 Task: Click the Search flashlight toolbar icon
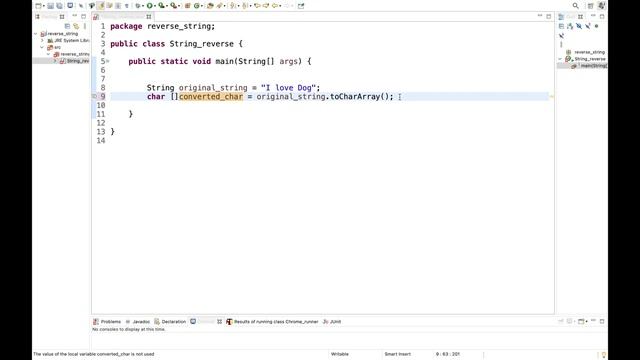(x=220, y=6)
